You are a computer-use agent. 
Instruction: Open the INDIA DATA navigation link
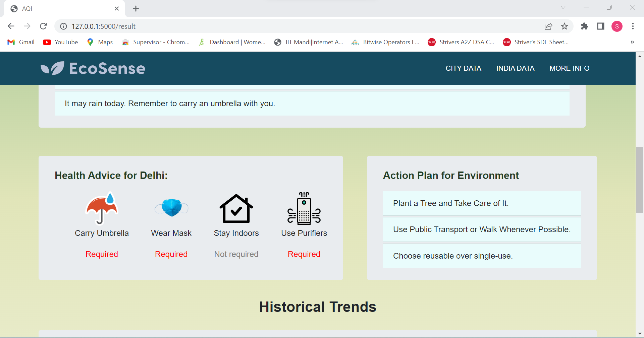(x=515, y=68)
